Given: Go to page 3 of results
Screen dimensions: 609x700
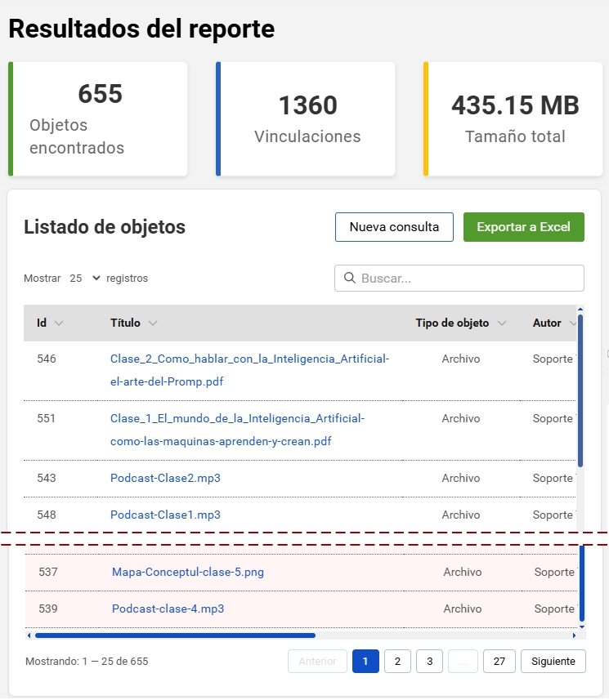Looking at the screenshot, I should coord(429,661).
